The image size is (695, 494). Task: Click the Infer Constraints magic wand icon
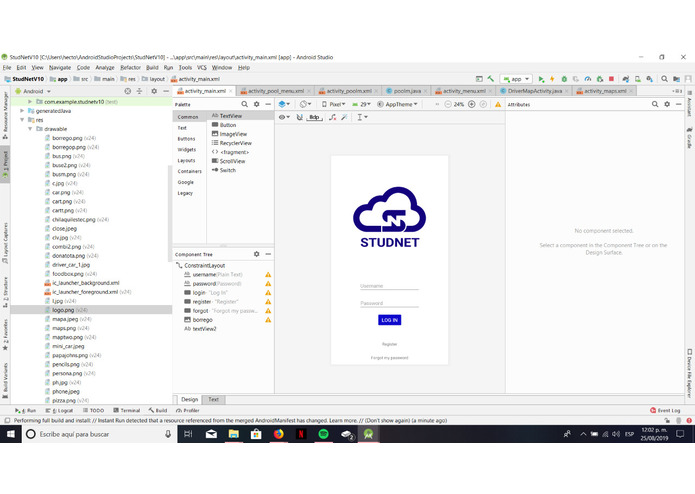344,117
